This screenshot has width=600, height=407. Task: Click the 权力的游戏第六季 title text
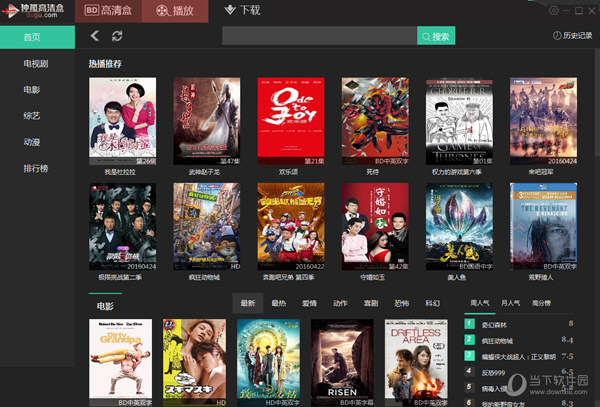pos(457,172)
